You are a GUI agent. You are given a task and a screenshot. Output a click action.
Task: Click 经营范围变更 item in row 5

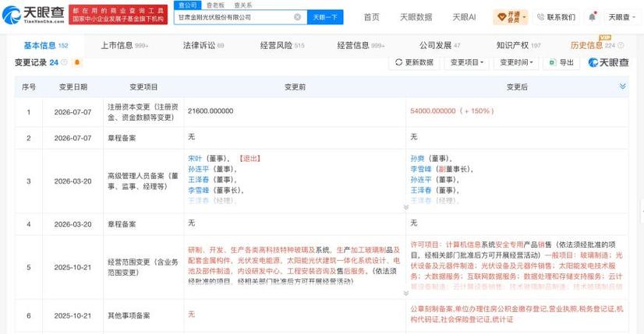143,267
